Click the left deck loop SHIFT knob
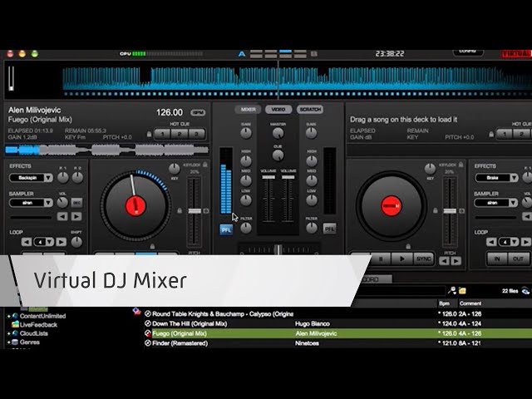 coord(76,242)
